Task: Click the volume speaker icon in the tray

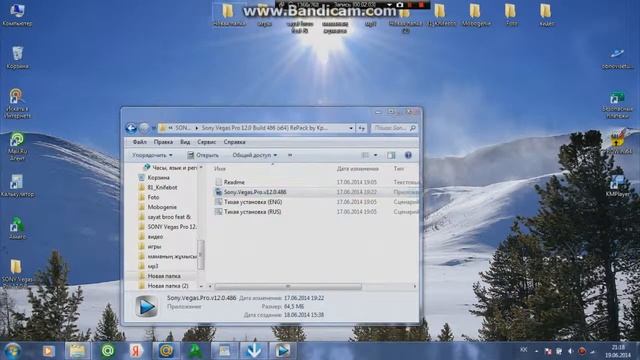Action: point(571,351)
